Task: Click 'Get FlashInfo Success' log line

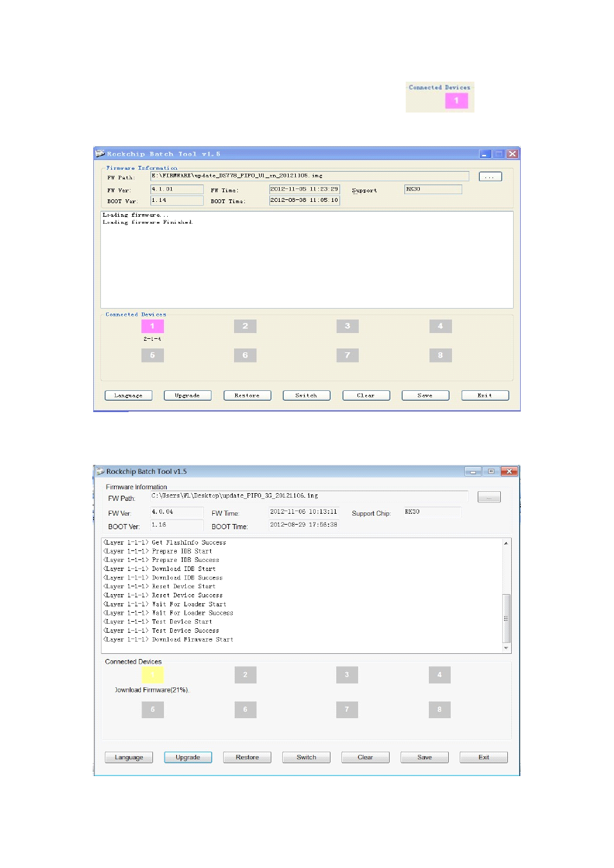Action: tap(165, 543)
